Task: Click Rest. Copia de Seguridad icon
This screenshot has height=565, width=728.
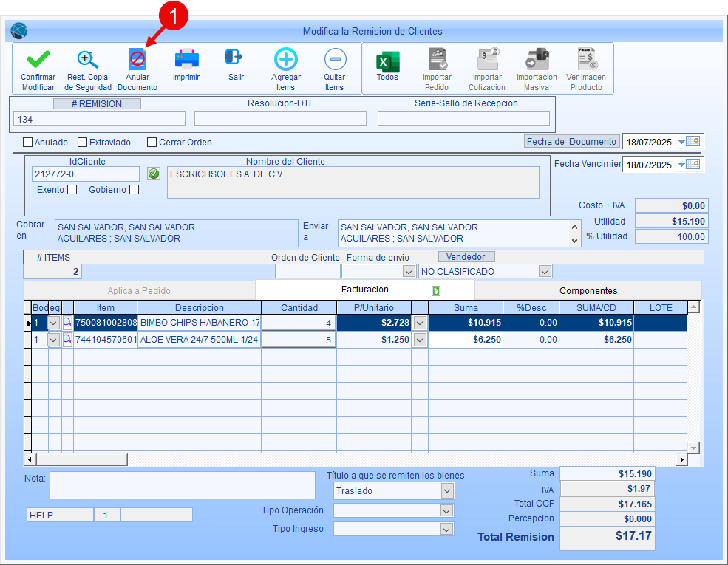Action: point(87,60)
